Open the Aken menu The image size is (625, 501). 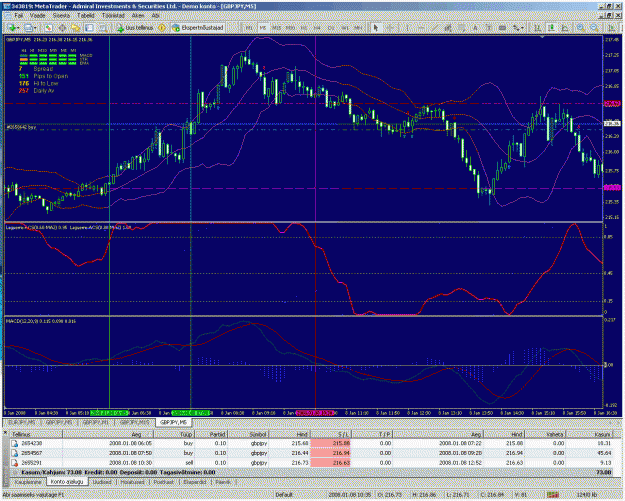(x=138, y=16)
